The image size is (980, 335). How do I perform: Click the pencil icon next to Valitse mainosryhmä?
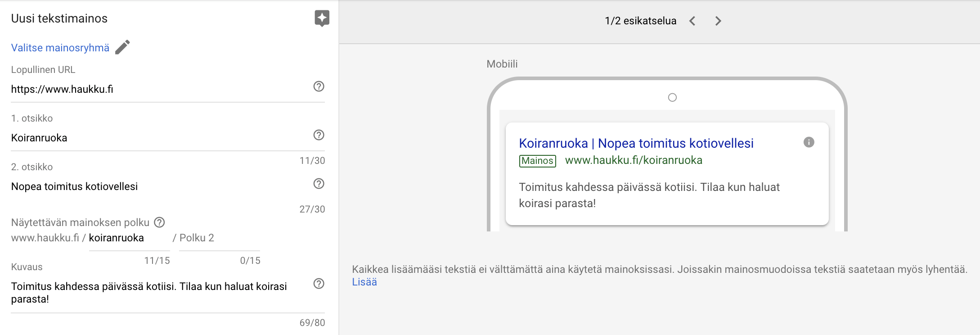(x=122, y=47)
